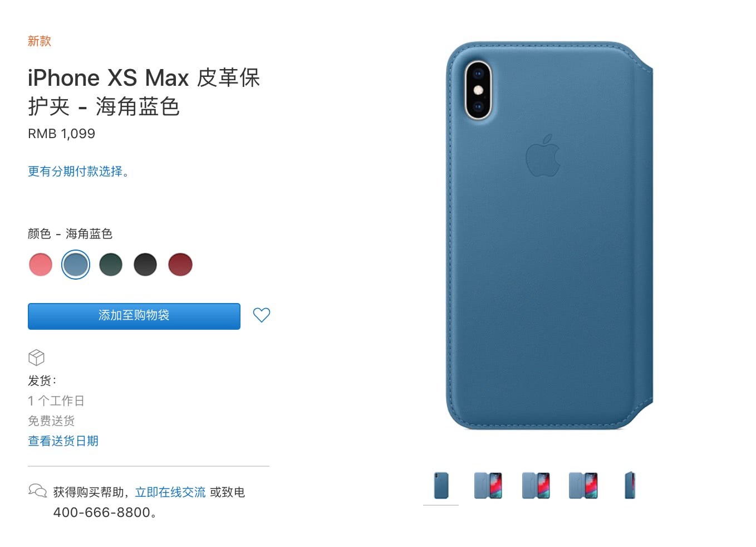Open 查看送货日期 delivery date link

point(63,441)
